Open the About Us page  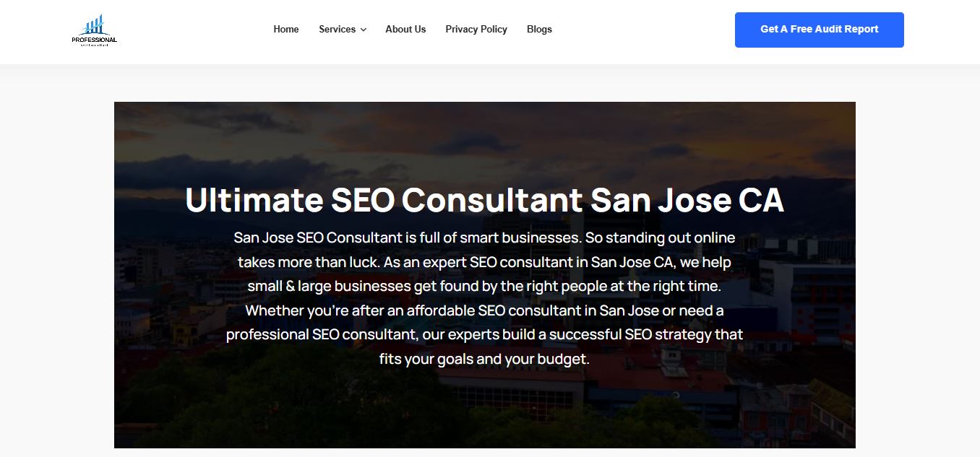405,30
